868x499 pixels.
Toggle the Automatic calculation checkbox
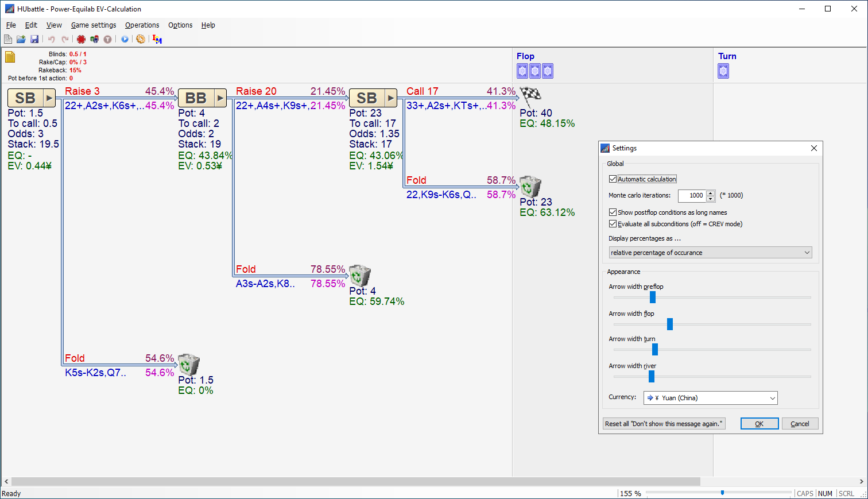click(x=613, y=179)
